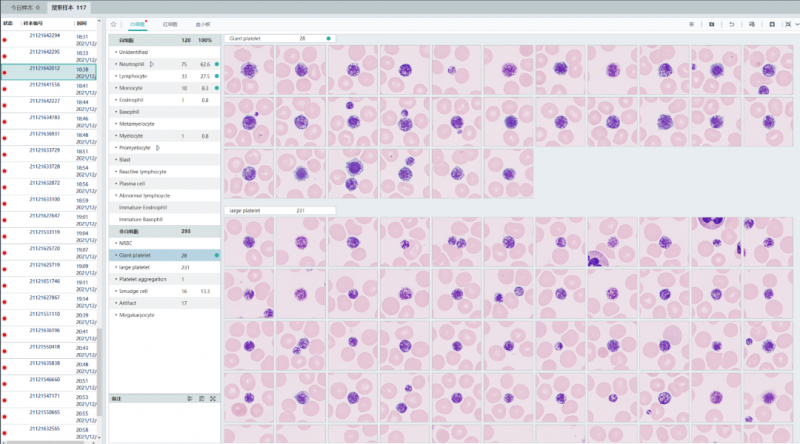Click the save image icon in top toolbar

point(711,24)
